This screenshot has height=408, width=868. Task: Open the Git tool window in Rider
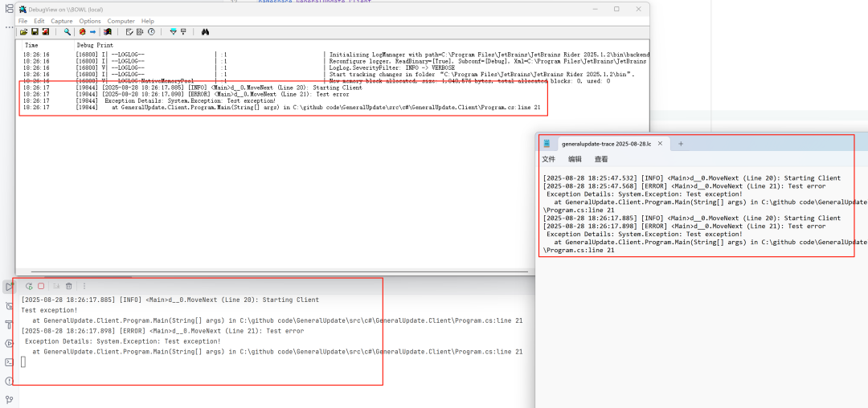9,400
